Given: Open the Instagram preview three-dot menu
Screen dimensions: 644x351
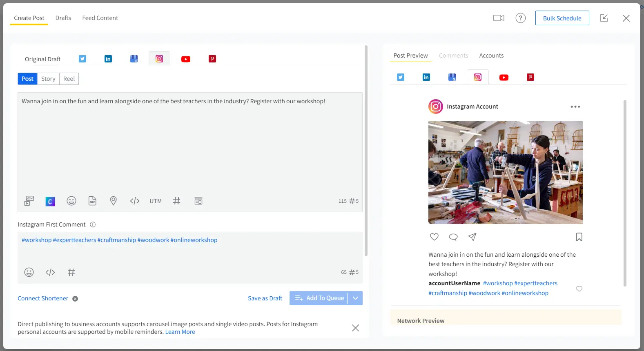Looking at the screenshot, I should (575, 107).
